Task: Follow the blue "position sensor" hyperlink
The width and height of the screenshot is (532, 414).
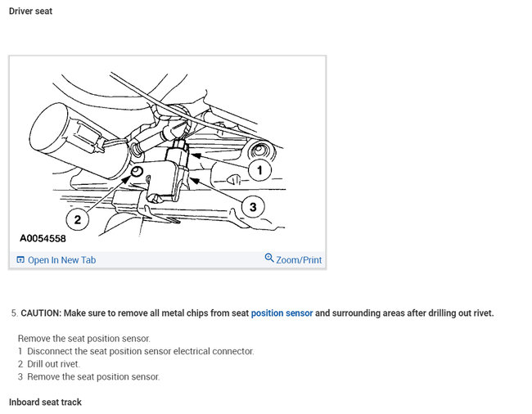Action: point(282,313)
